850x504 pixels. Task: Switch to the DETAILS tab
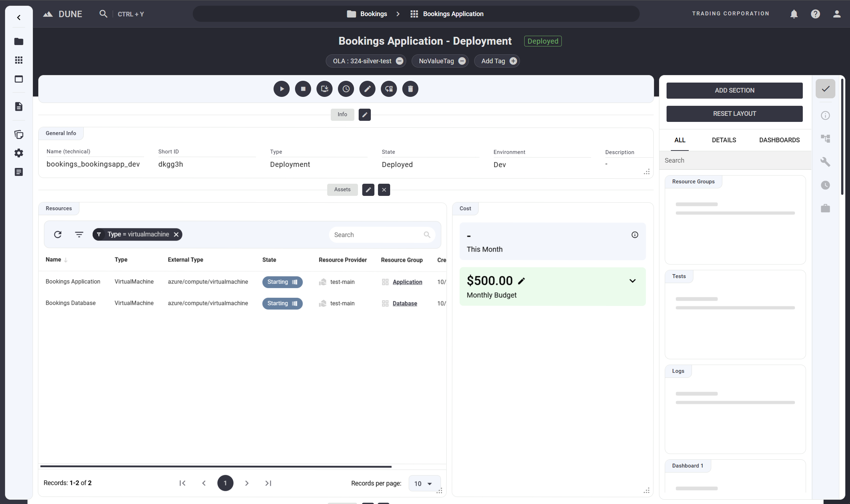pyautogui.click(x=724, y=140)
